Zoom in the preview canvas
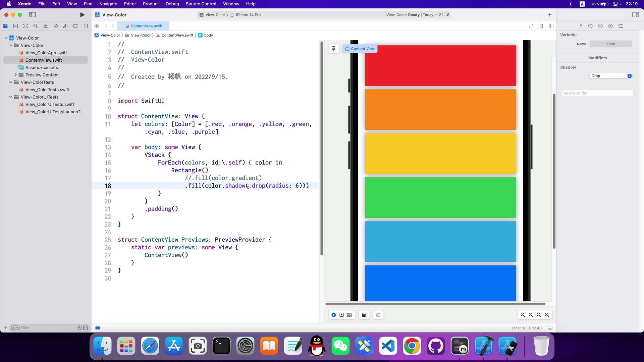 coord(547,315)
